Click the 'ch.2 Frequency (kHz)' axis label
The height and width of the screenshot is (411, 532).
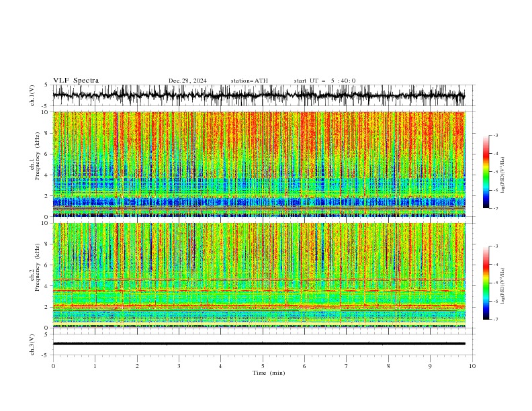tap(35, 267)
